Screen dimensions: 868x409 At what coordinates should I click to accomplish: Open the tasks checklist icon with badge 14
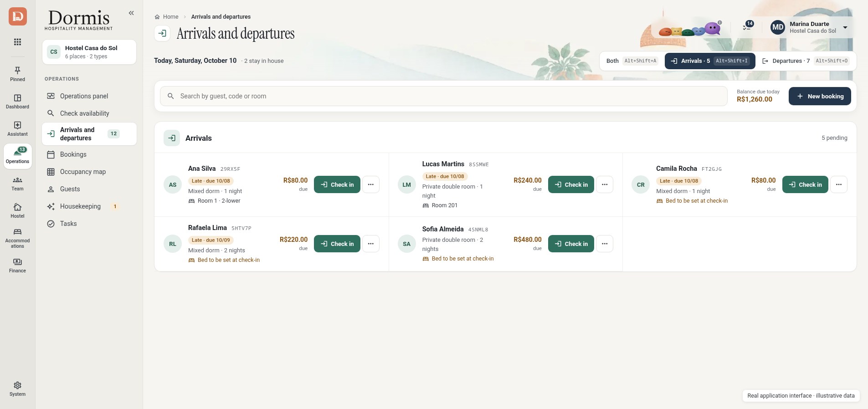coord(747,27)
